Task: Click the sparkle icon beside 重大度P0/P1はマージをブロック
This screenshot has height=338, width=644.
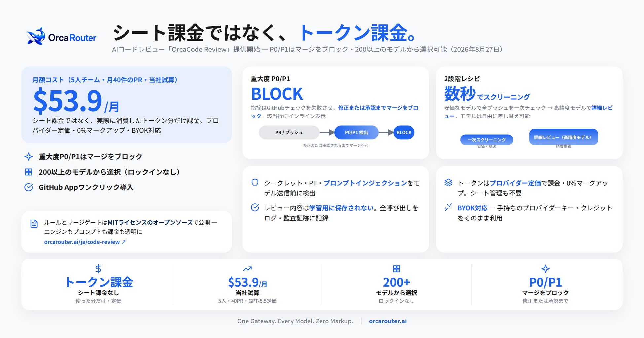Action: (29, 156)
